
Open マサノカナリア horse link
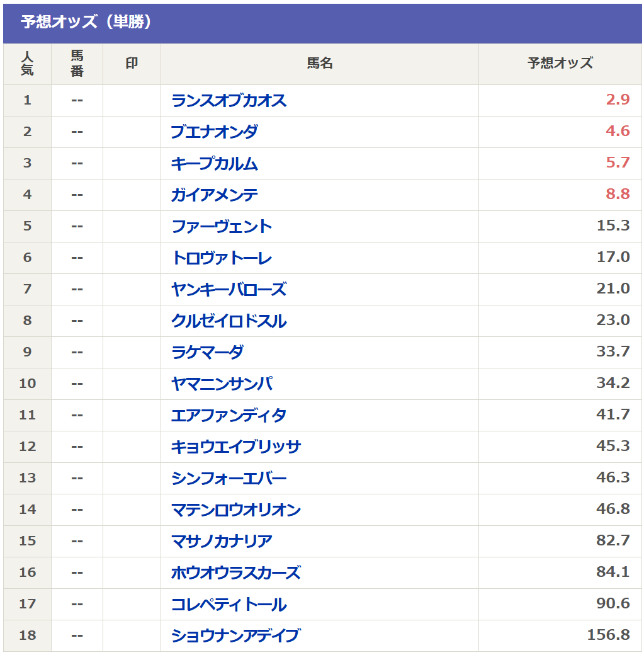(x=222, y=542)
